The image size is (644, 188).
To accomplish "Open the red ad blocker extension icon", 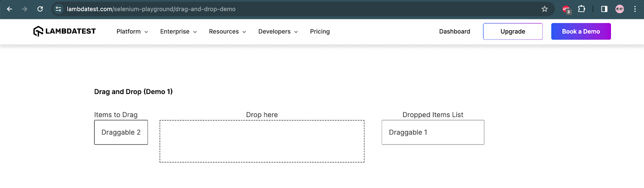I will point(566,9).
